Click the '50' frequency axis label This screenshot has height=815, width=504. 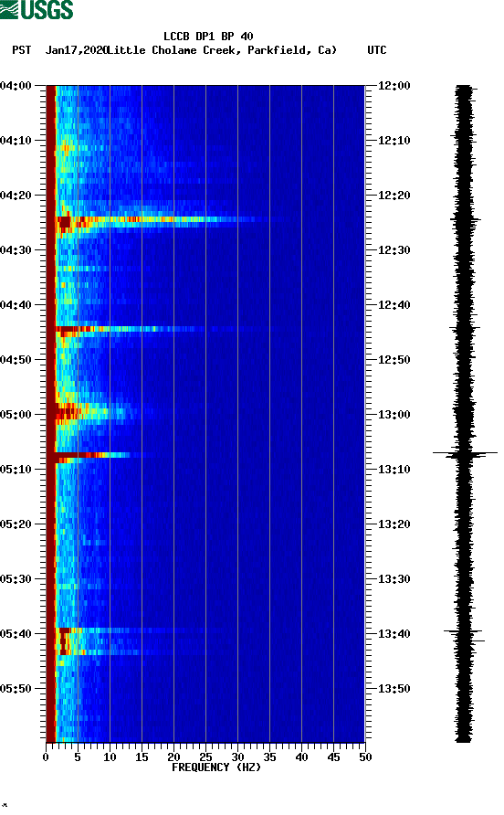pos(366,757)
